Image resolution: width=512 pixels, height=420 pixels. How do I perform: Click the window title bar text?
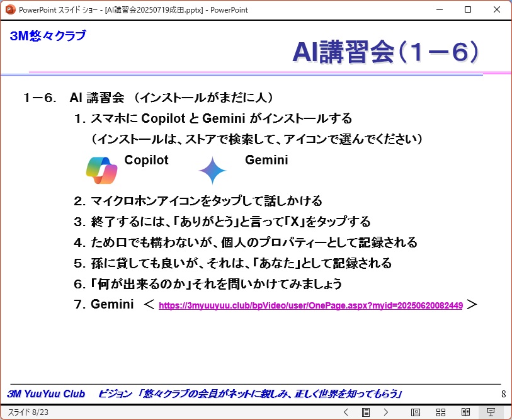pyautogui.click(x=134, y=9)
